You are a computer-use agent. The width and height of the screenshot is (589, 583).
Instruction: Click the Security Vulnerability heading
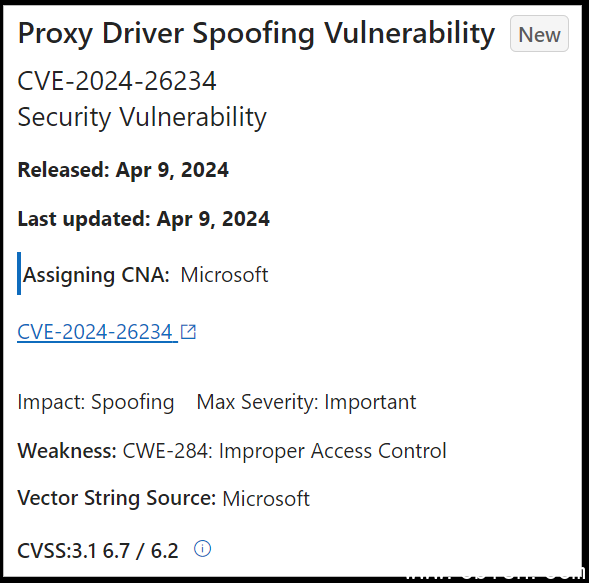[142, 117]
